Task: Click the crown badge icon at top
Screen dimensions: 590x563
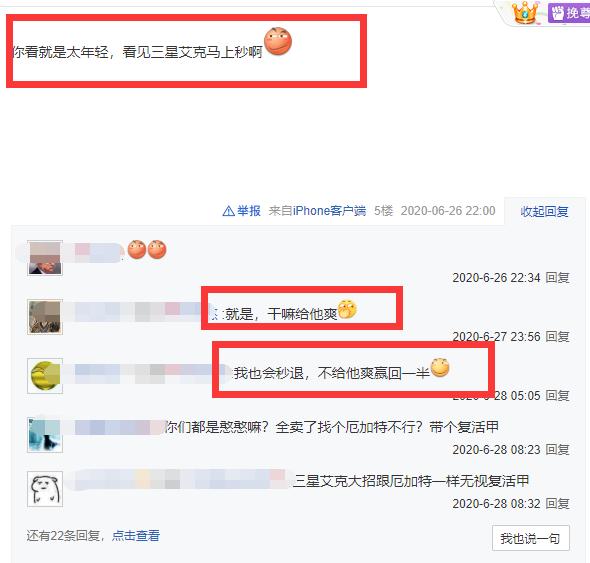Action: 525,12
